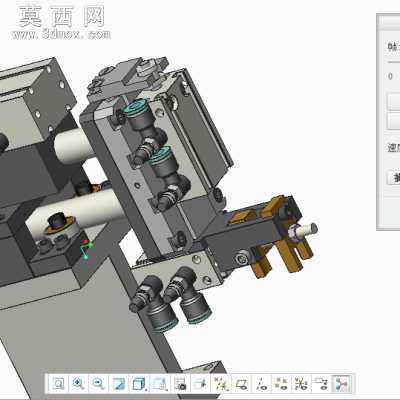Screen dimensions: 400x400
Task: Toggle the datum axis display icon
Action: tap(262, 383)
